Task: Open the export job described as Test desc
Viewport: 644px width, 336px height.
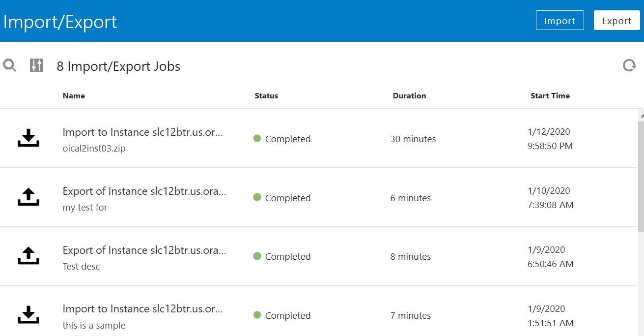Action: [144, 250]
